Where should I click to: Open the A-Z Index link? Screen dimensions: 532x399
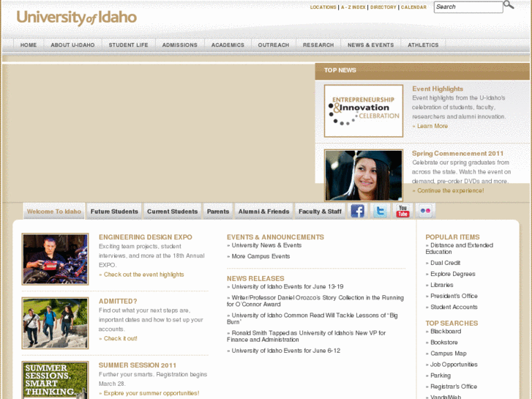click(x=353, y=7)
